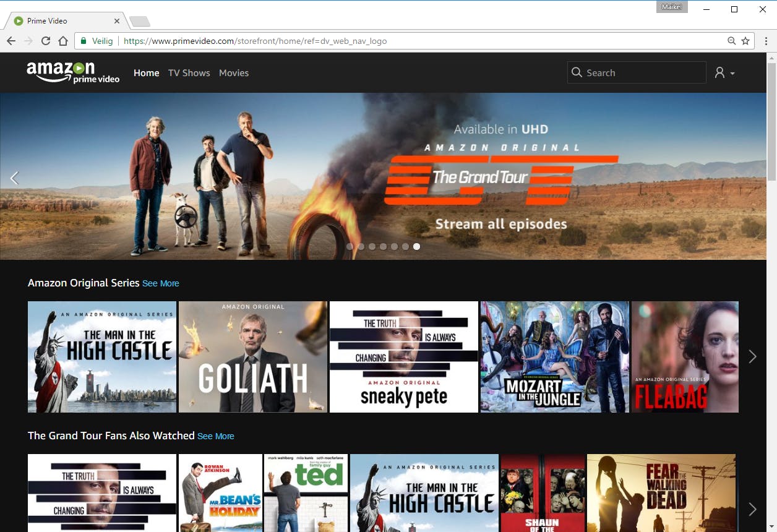The width and height of the screenshot is (777, 532).
Task: Click the Stream all episodes banner text
Action: [501, 224]
